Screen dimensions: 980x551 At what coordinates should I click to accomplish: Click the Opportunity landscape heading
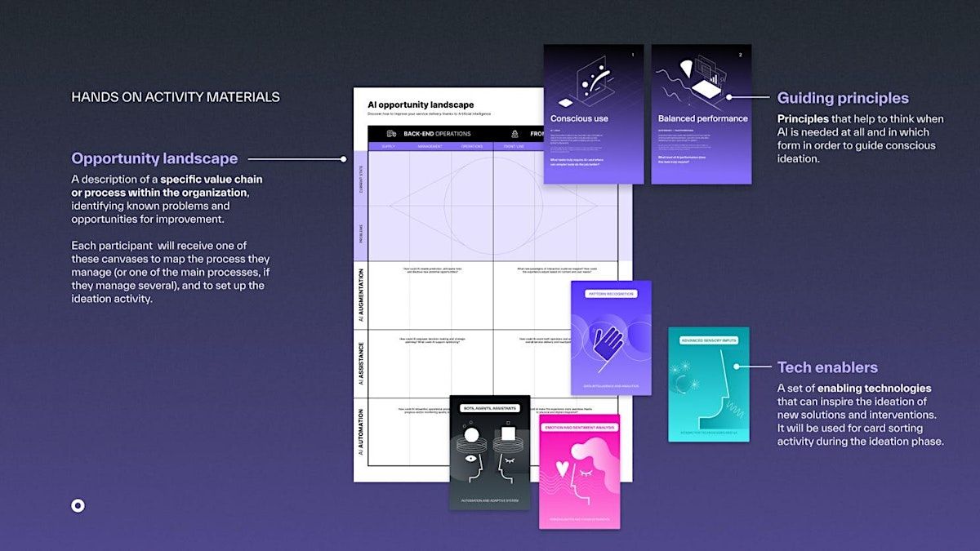(154, 158)
